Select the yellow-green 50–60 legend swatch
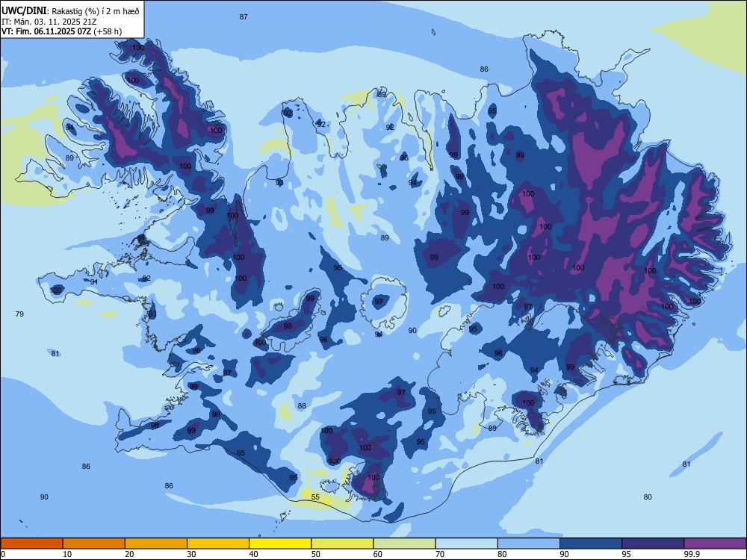The width and height of the screenshot is (747, 560). (342, 544)
